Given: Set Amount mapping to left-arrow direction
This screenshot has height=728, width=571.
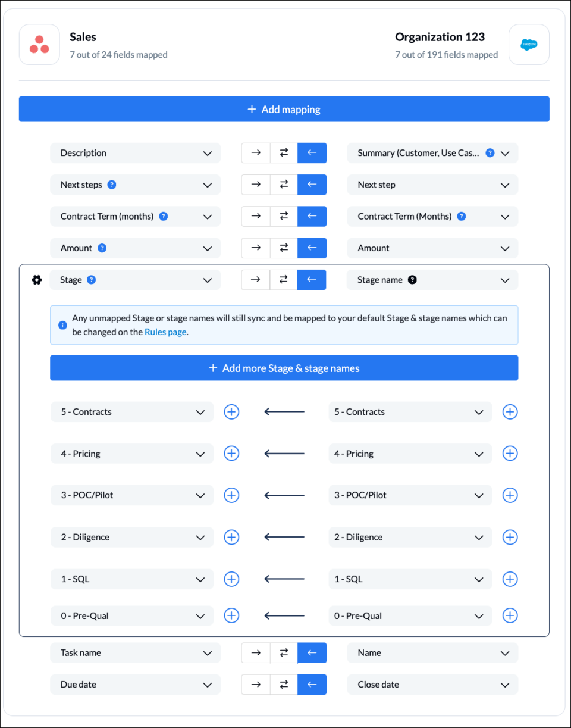Looking at the screenshot, I should (312, 248).
